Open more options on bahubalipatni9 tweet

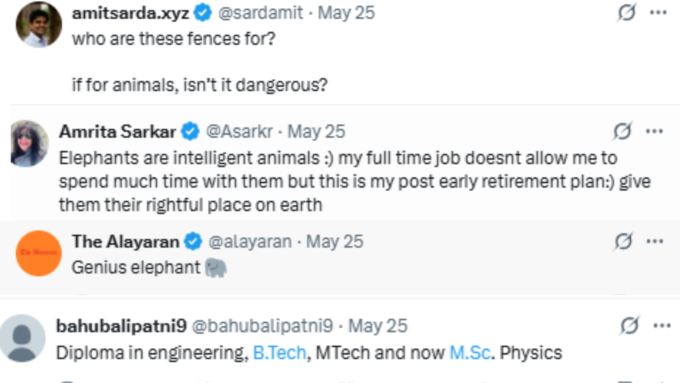[662, 325]
